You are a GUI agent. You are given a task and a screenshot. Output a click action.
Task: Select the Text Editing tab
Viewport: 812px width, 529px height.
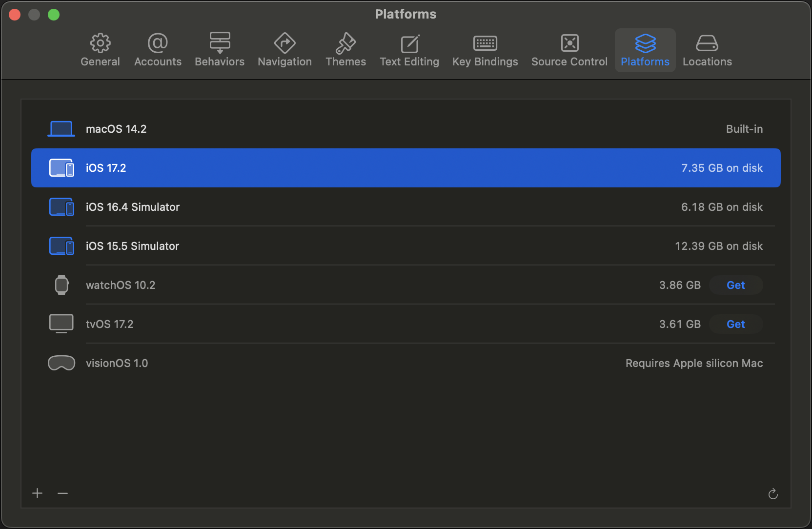coord(409,50)
